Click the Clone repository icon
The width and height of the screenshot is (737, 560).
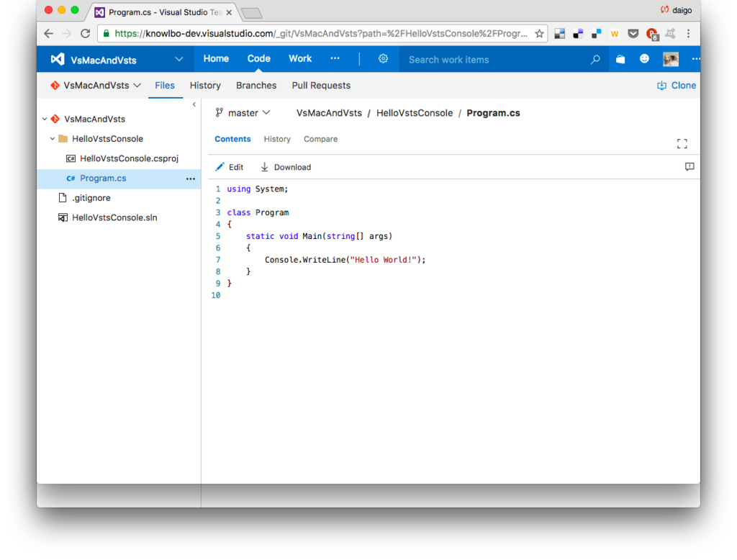click(x=661, y=86)
